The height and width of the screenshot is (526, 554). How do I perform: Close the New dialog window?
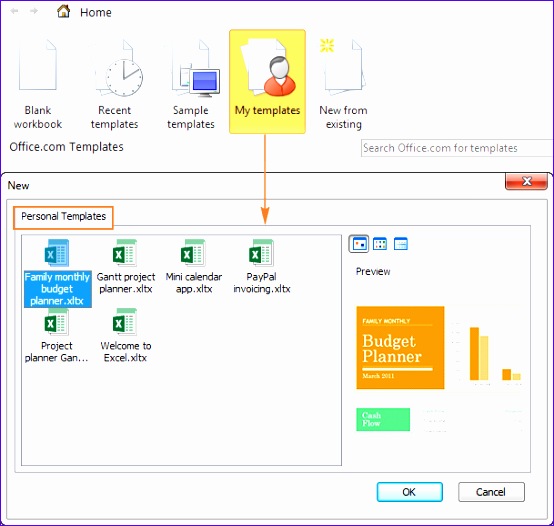tap(526, 181)
